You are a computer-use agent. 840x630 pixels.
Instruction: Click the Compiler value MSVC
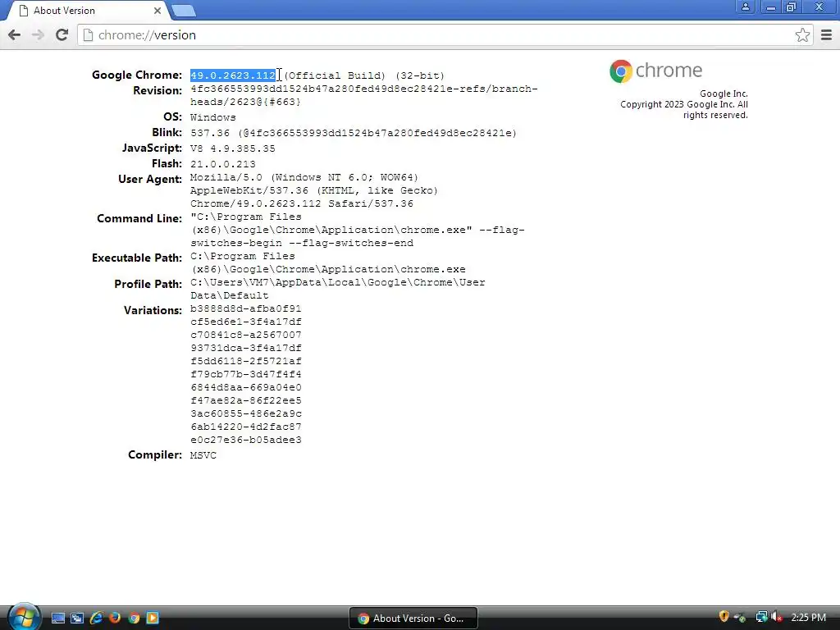click(203, 455)
